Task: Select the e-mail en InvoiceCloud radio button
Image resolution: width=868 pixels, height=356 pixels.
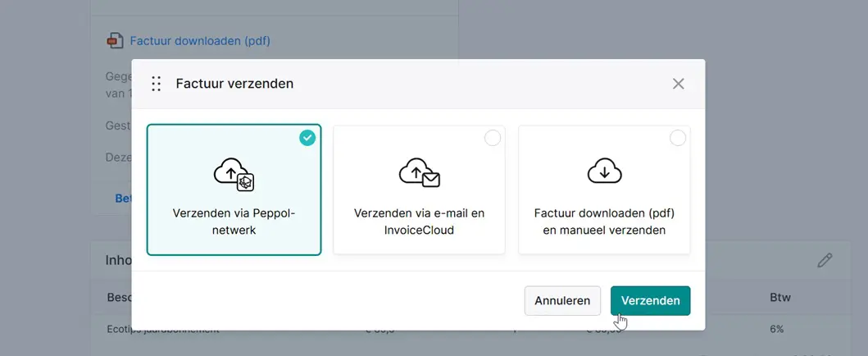Action: point(492,139)
